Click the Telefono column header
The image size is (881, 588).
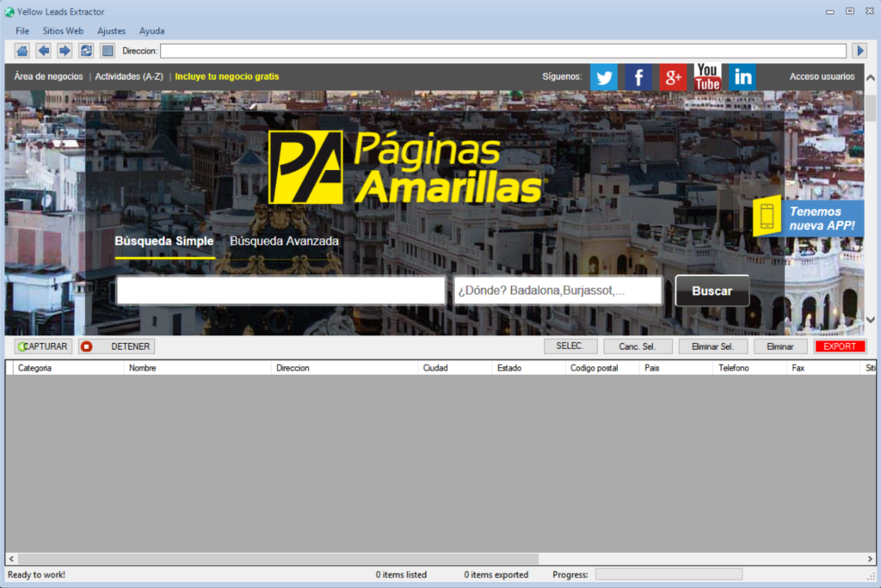(750, 368)
